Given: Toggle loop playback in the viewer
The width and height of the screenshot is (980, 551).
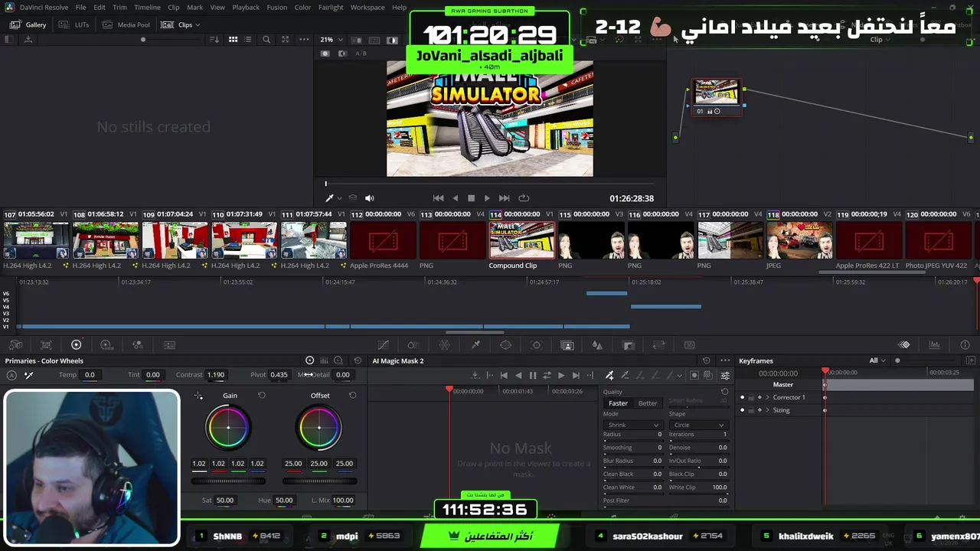Looking at the screenshot, I should point(524,198).
